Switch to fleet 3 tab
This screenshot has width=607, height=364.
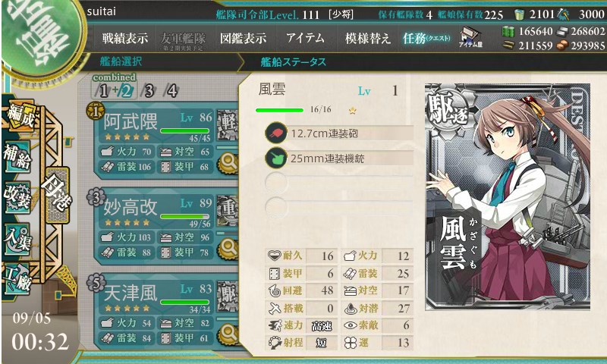coord(149,90)
